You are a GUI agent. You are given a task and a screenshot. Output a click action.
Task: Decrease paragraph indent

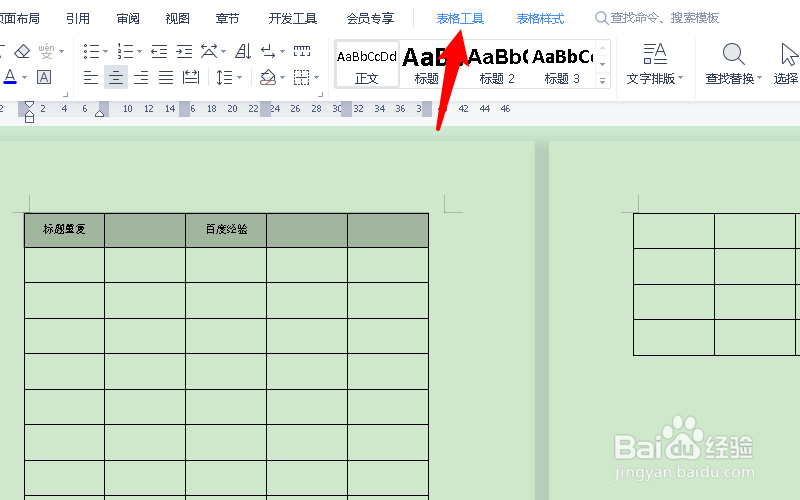coord(159,51)
